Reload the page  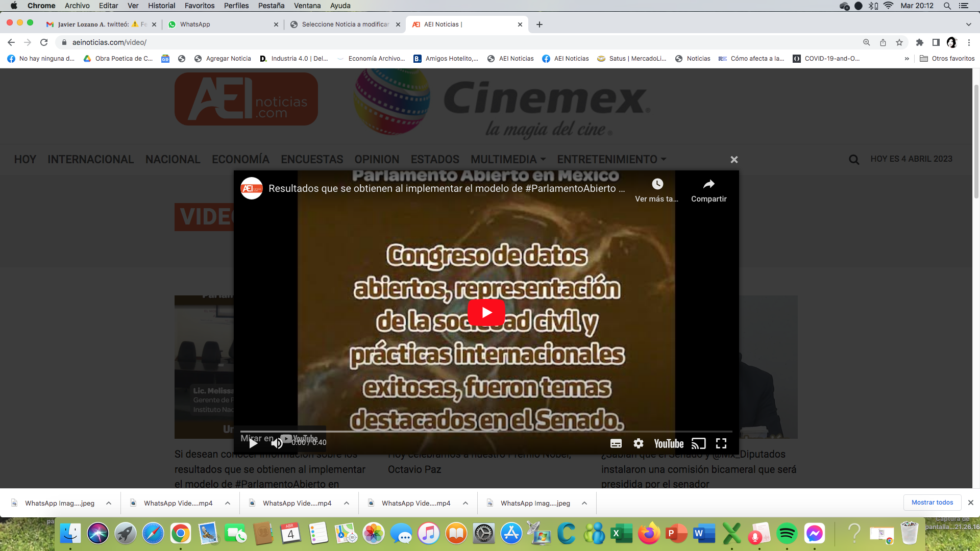tap(44, 42)
